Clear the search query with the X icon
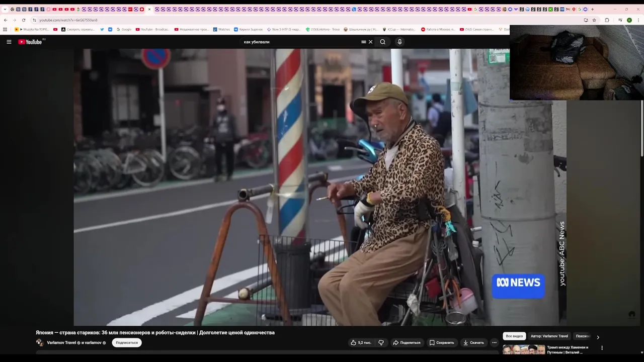The height and width of the screenshot is (362, 644). coord(371,42)
